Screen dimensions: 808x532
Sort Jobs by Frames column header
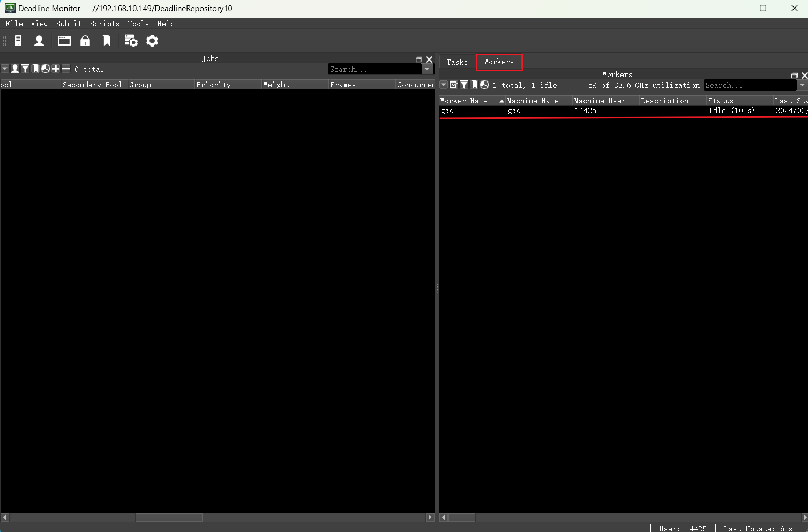tap(362, 85)
